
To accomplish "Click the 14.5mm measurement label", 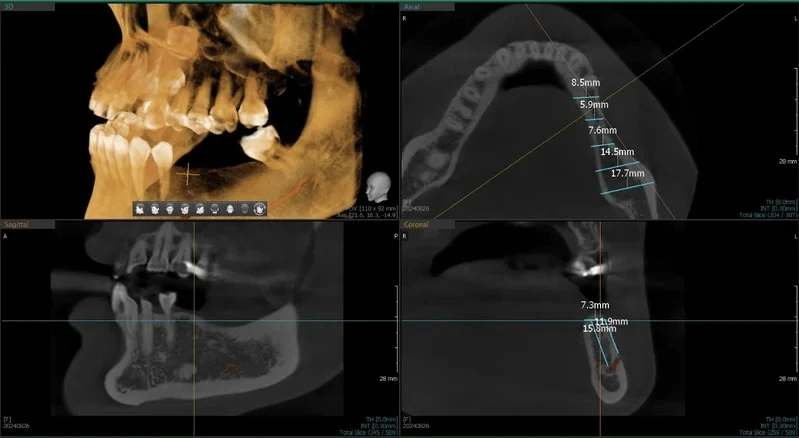I will [617, 152].
